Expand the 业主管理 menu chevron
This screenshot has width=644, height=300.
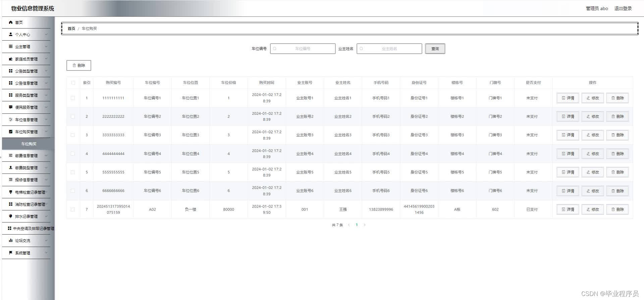tap(46, 47)
